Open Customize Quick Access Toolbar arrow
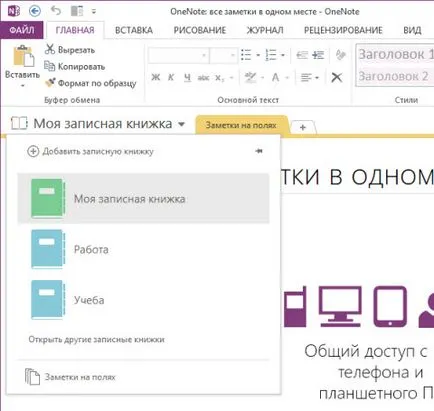 click(94, 11)
